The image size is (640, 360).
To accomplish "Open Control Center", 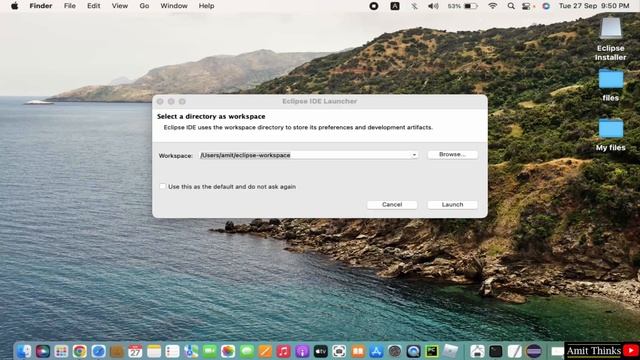I will point(526,6).
